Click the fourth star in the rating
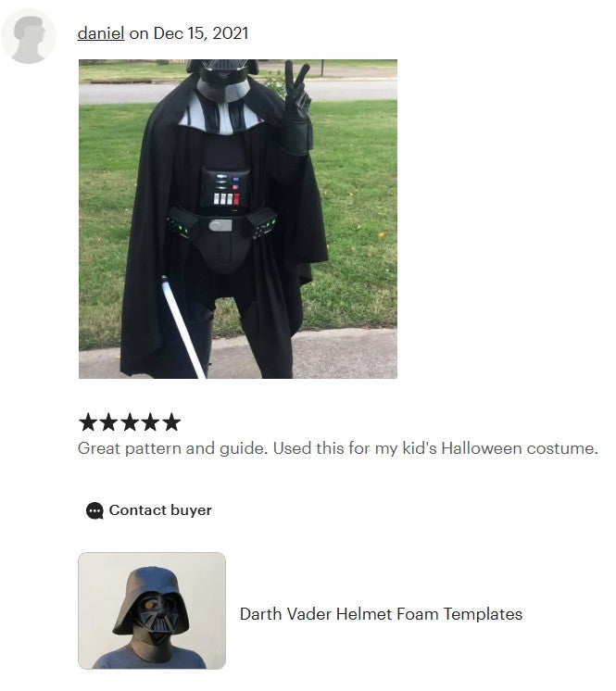 (x=150, y=422)
